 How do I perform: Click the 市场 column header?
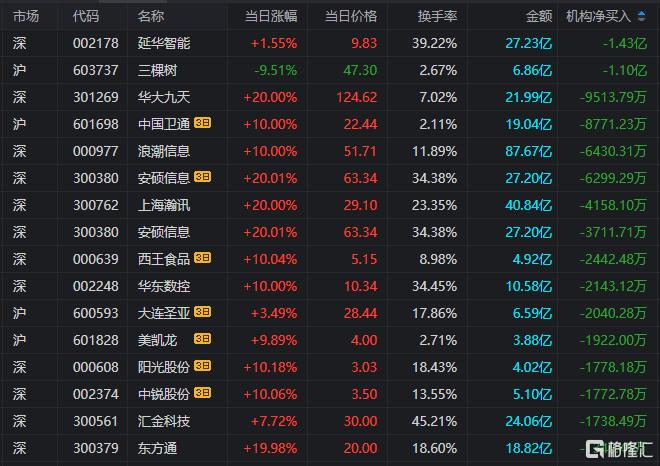pyautogui.click(x=26, y=16)
